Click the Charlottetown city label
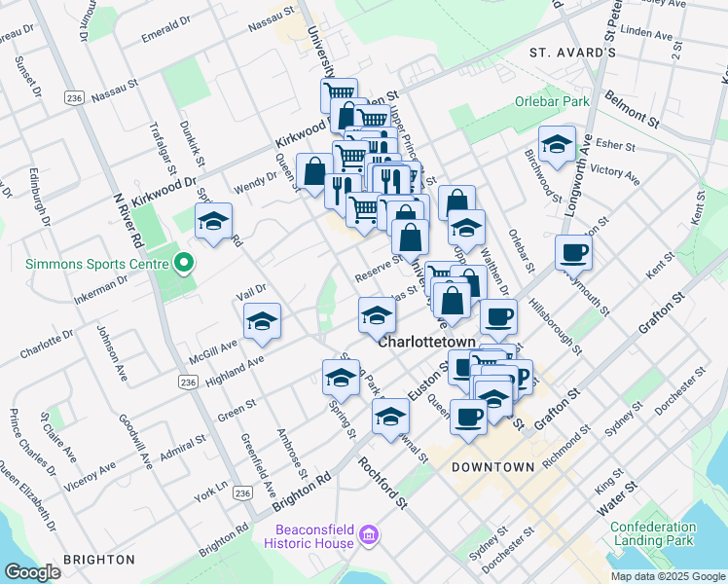Screen dimensions: 728x584 click(425, 343)
